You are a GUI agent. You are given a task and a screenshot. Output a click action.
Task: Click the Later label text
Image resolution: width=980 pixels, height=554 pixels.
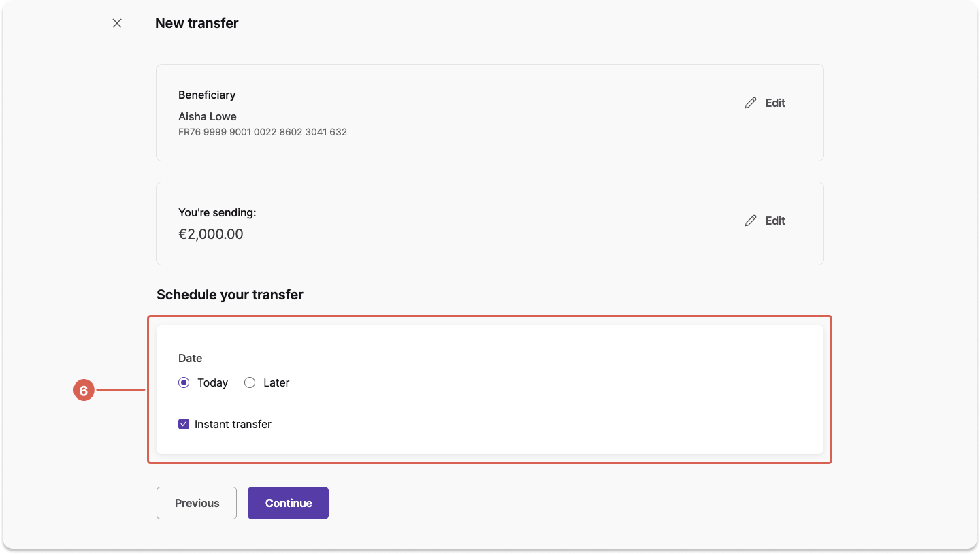click(276, 382)
